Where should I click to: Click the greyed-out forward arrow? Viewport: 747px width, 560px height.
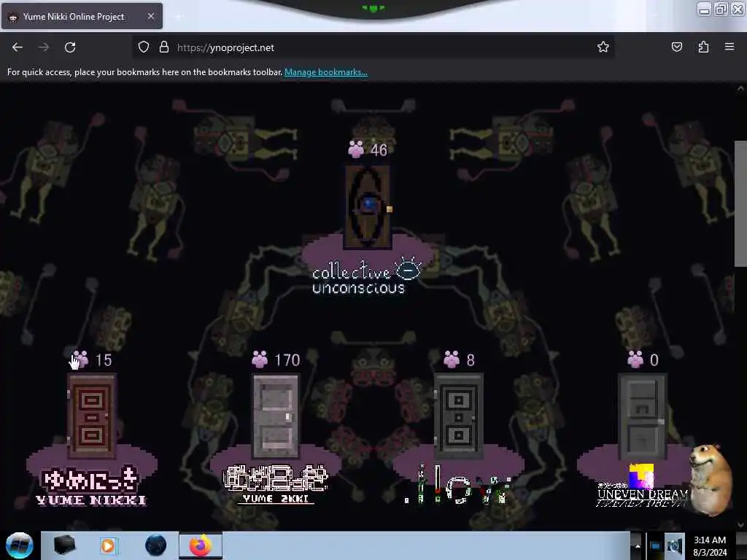(43, 47)
